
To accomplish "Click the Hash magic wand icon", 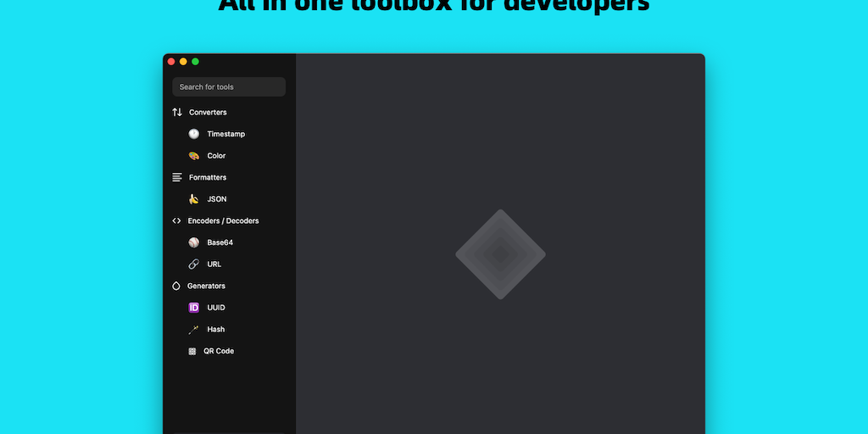I will tap(194, 330).
